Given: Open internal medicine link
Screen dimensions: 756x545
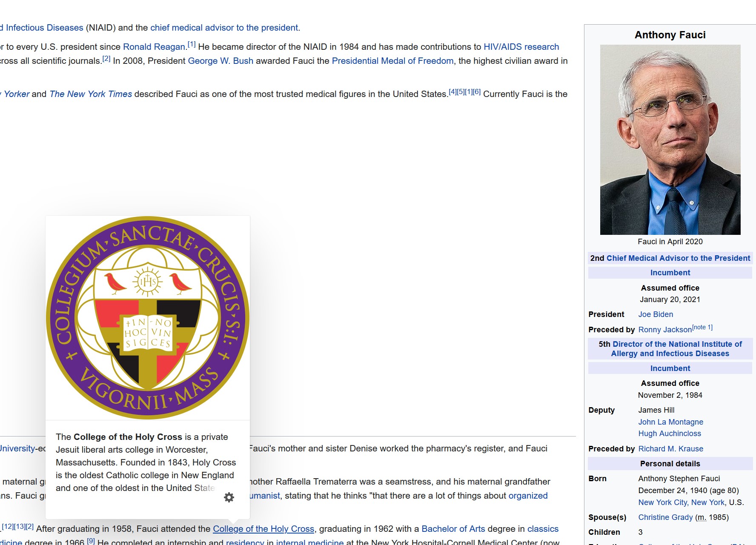Looking at the screenshot, I should pos(309,542).
